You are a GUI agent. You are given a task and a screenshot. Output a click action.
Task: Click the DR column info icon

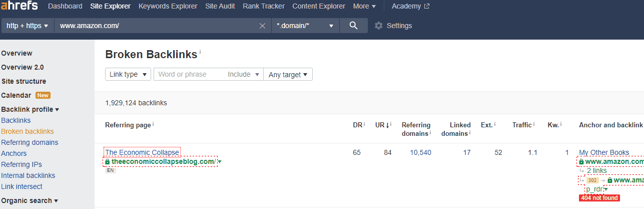pos(364,123)
